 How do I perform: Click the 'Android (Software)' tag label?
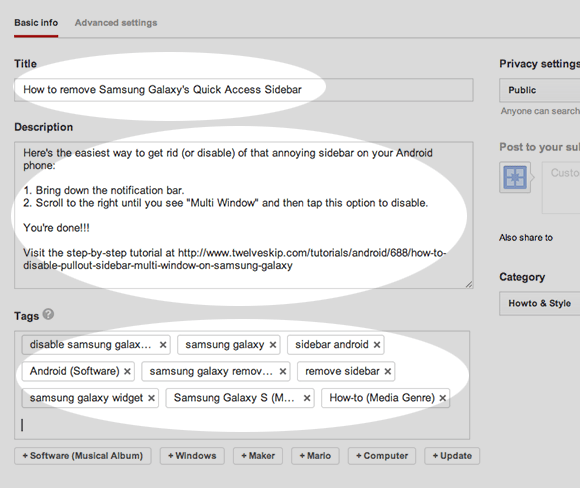[x=74, y=371]
